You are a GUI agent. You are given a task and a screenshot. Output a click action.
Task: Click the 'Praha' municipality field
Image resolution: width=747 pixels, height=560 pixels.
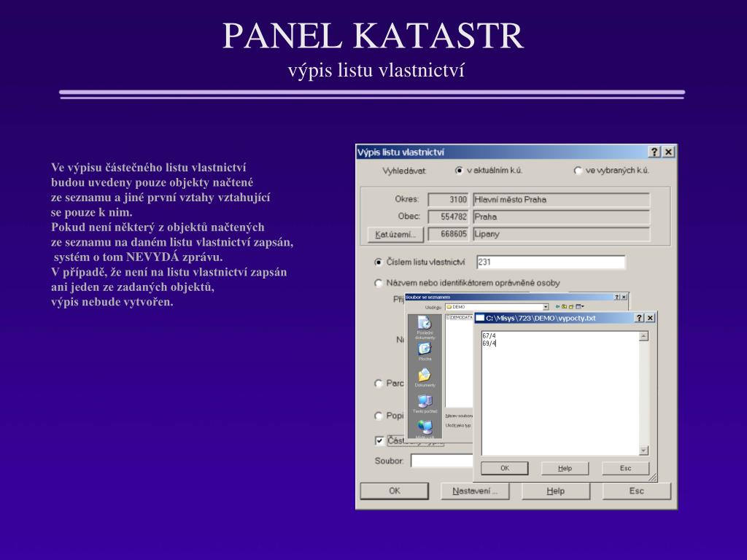coord(561,217)
